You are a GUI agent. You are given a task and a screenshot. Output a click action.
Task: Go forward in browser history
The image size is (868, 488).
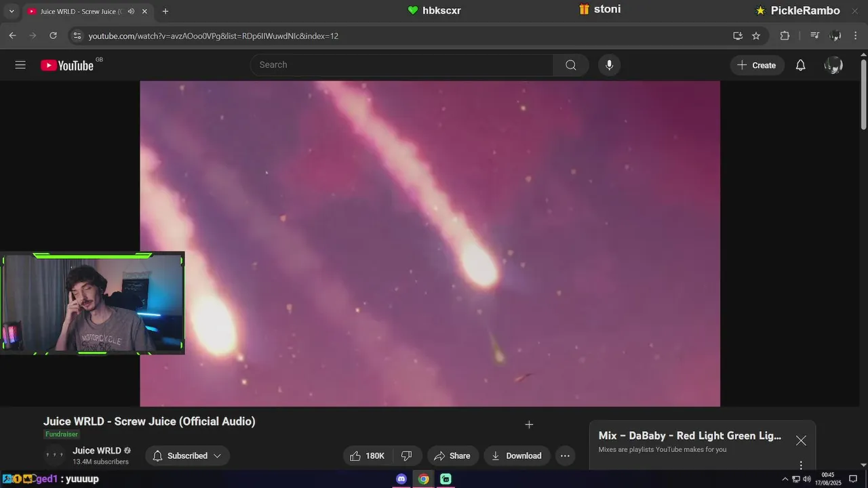click(x=33, y=36)
